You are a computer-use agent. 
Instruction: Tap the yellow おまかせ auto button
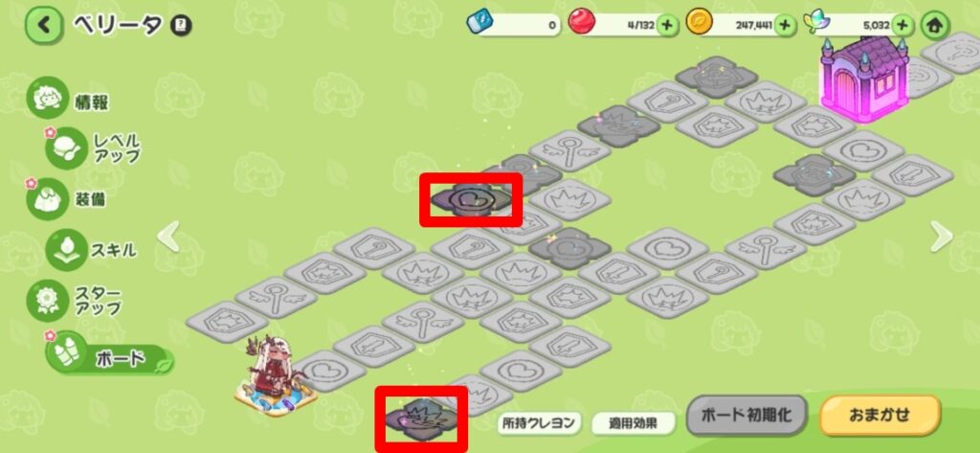pos(880,415)
